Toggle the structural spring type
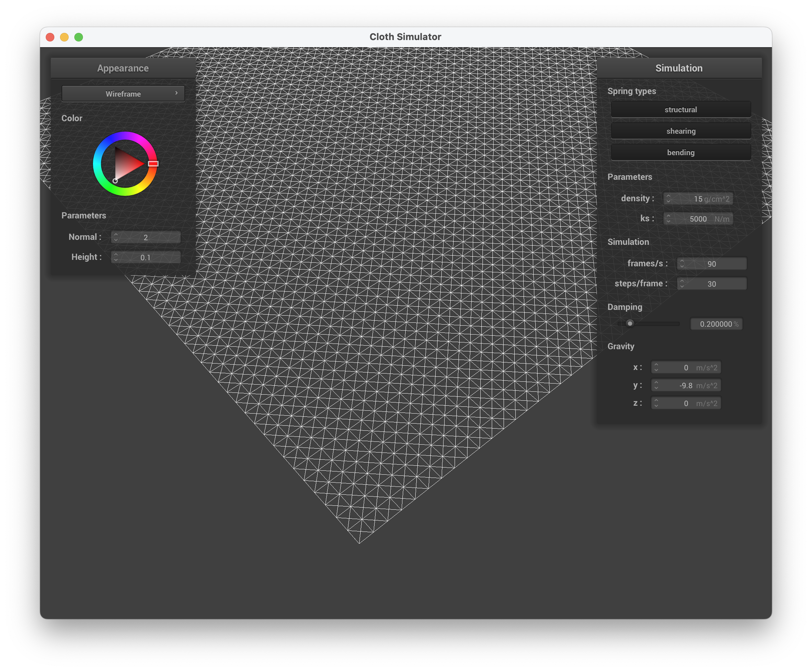Image resolution: width=812 pixels, height=672 pixels. pyautogui.click(x=680, y=109)
